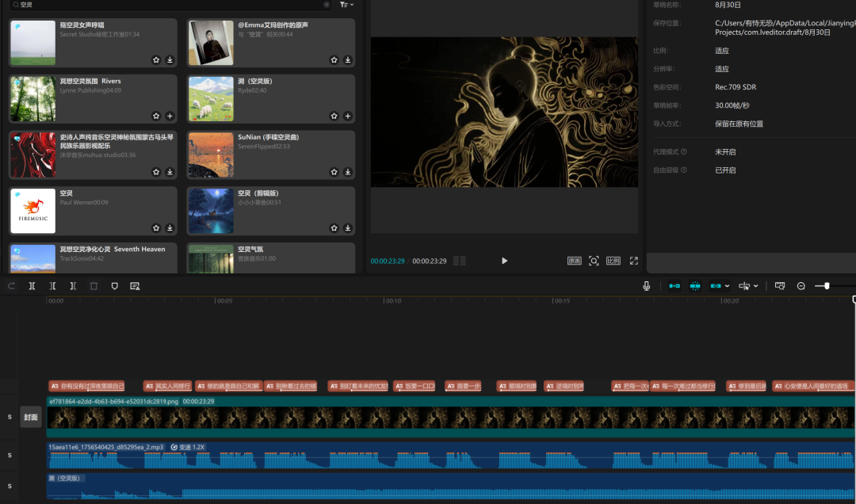Click the 比例 ratio button under preview
This screenshot has height=504, width=856.
(613, 261)
